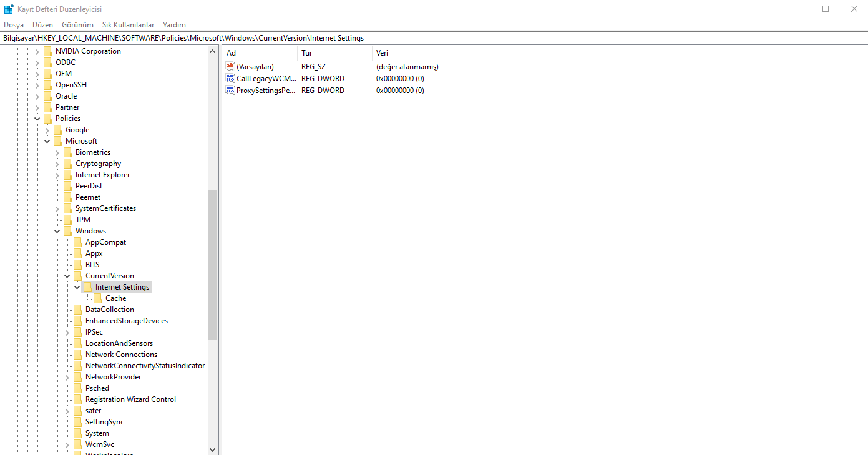Select the BITS folder icon
The height and width of the screenshot is (455, 868).
click(77, 265)
